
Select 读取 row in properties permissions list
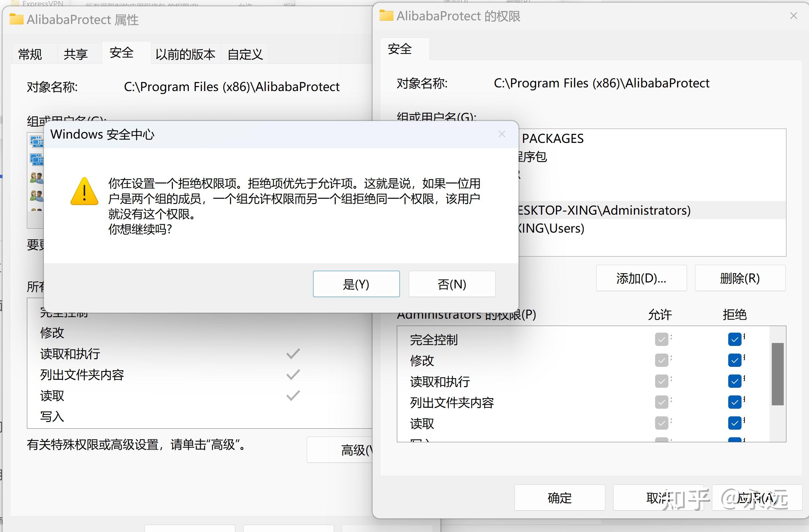(x=200, y=396)
